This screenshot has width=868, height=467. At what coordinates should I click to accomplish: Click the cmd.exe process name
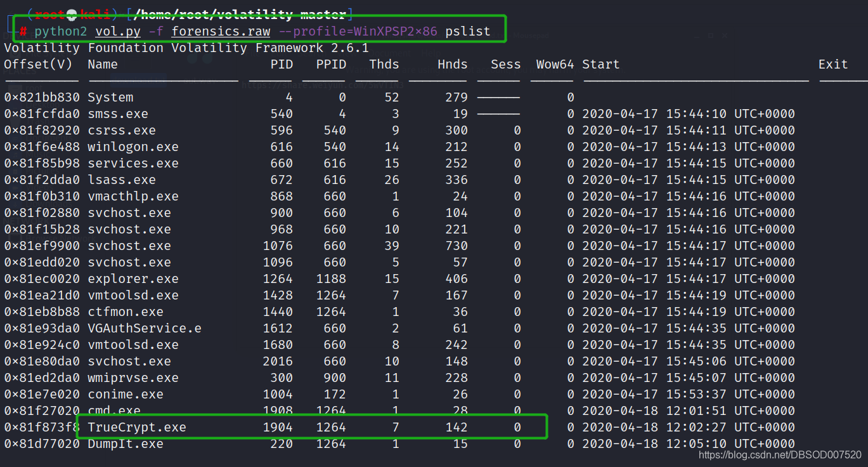click(114, 411)
